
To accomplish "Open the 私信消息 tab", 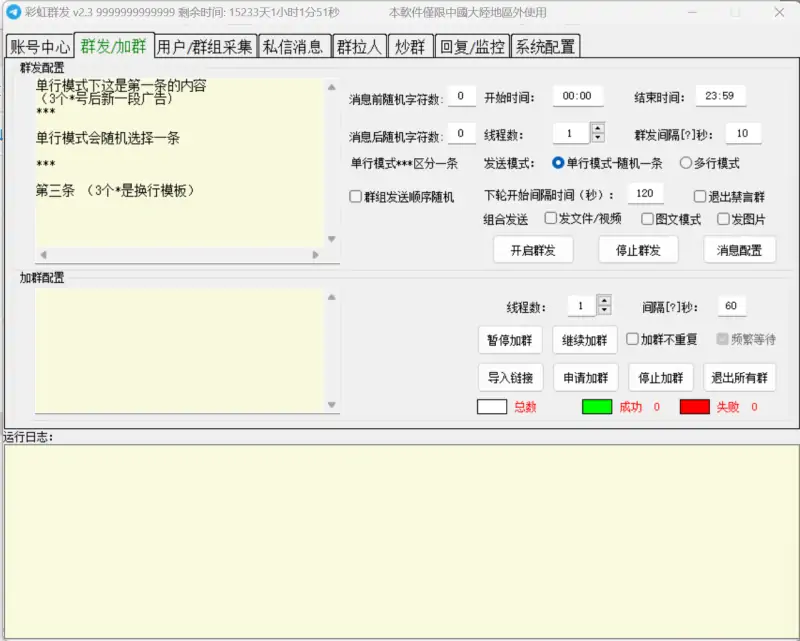I will click(x=293, y=45).
